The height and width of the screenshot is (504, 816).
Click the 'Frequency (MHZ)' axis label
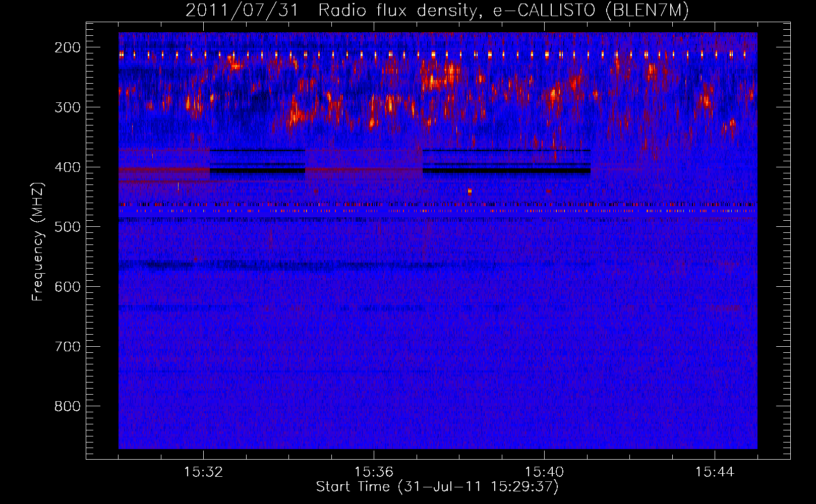38,241
